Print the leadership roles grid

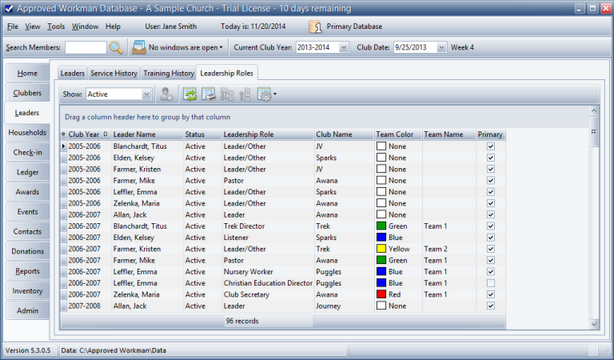(x=208, y=94)
